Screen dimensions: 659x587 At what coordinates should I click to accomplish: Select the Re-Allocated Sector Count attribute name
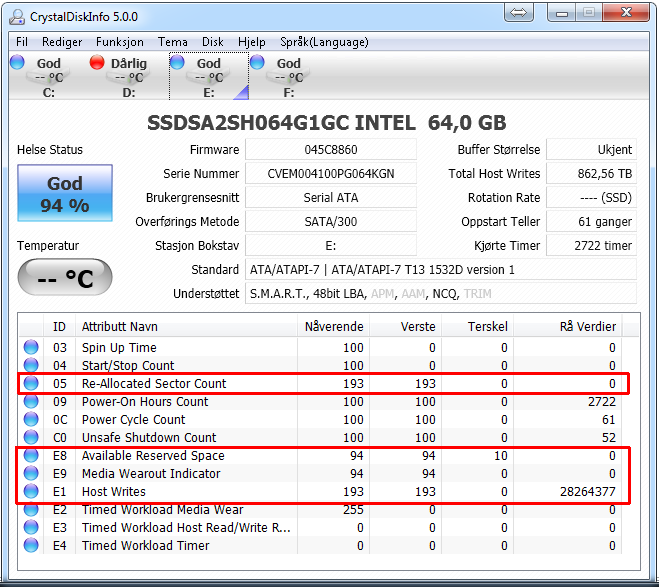[154, 384]
